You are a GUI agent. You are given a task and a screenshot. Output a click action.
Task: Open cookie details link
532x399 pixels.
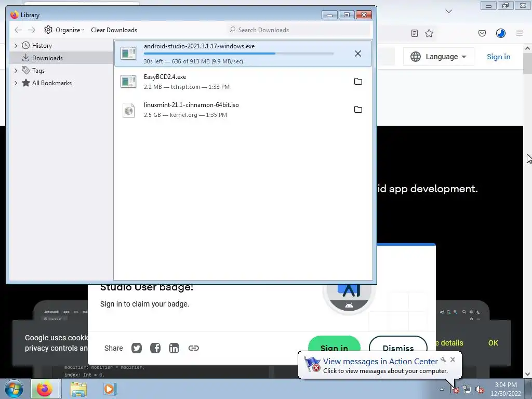coord(449,343)
